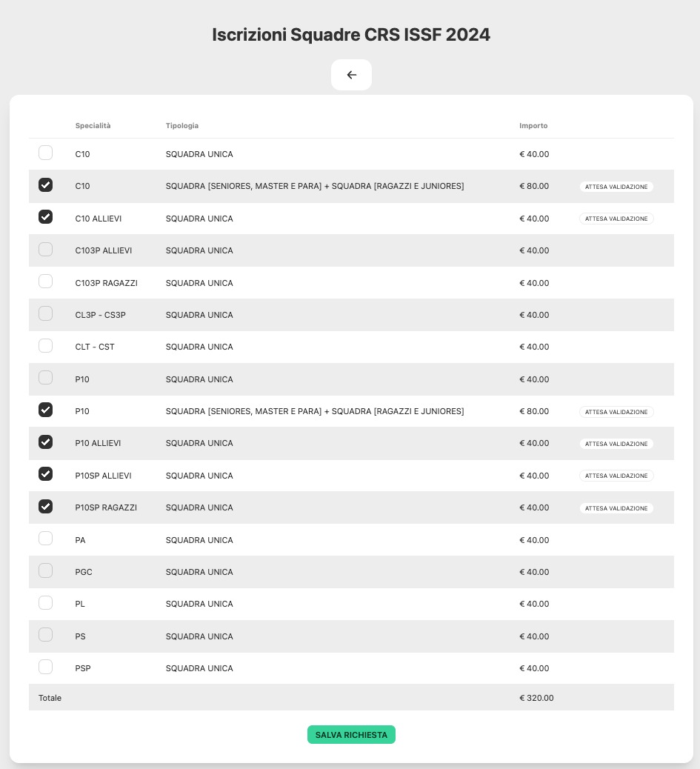Viewport: 700px width, 769px height.
Task: Enable the C103P Allievi checkbox
Action: tap(46, 250)
